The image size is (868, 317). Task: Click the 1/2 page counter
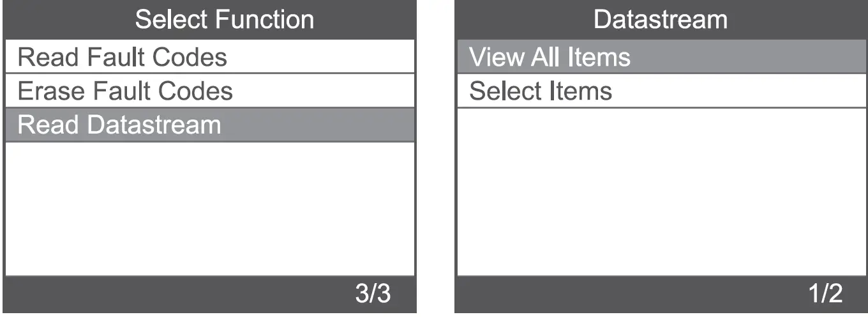click(x=825, y=294)
